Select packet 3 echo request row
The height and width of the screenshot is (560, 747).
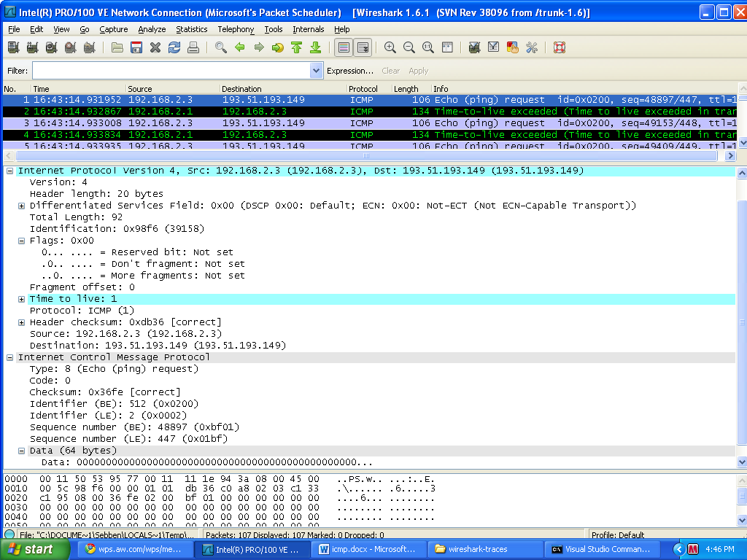(x=370, y=122)
